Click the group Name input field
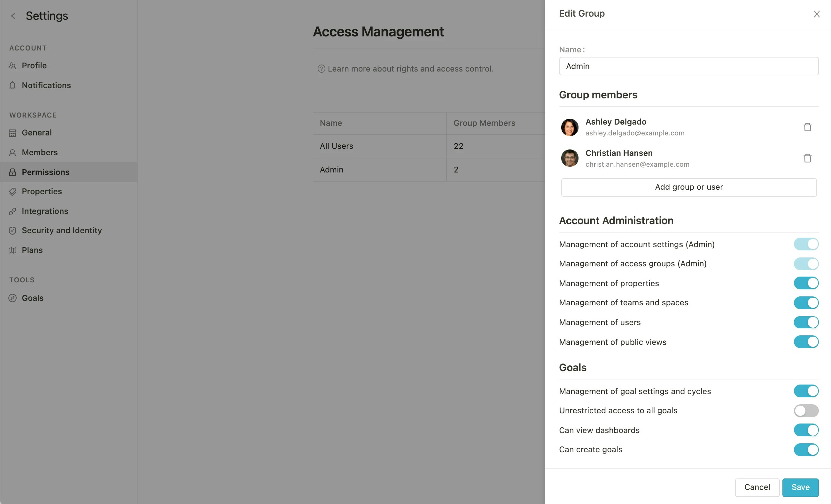 pos(688,66)
